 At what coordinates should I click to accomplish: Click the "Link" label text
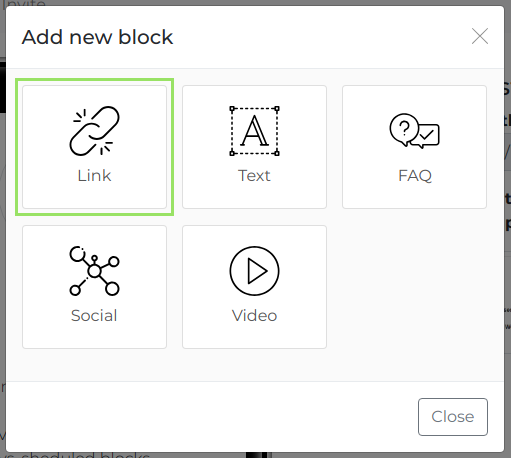click(x=94, y=176)
